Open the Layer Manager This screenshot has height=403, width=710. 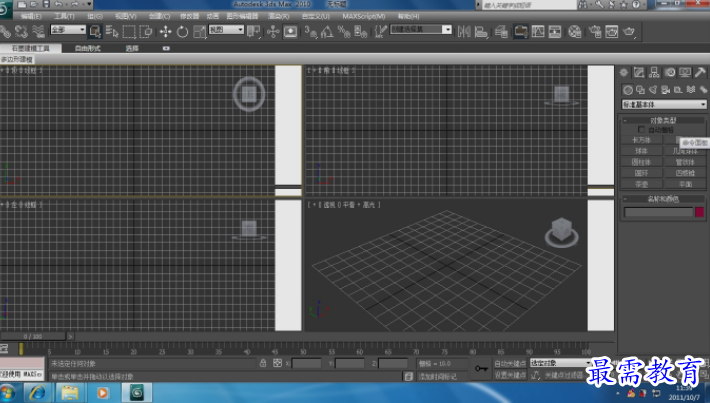click(501, 31)
